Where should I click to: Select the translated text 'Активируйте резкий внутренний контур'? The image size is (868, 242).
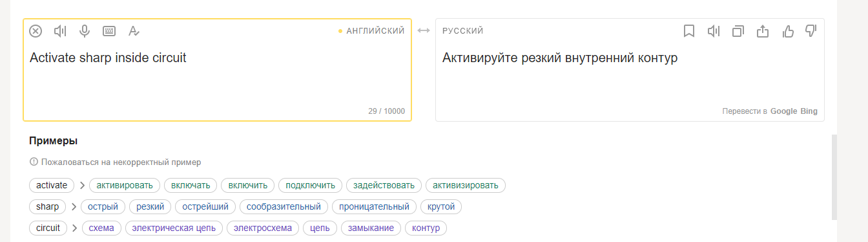tap(560, 58)
